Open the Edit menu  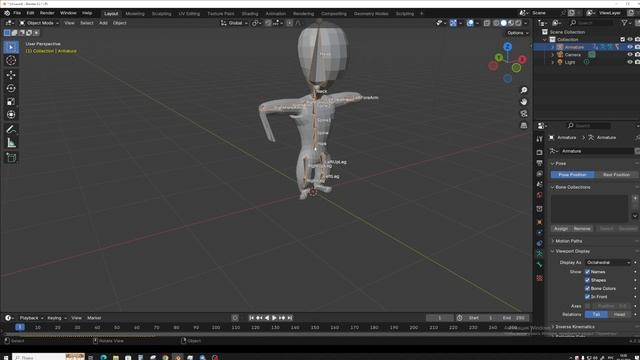[x=30, y=13]
